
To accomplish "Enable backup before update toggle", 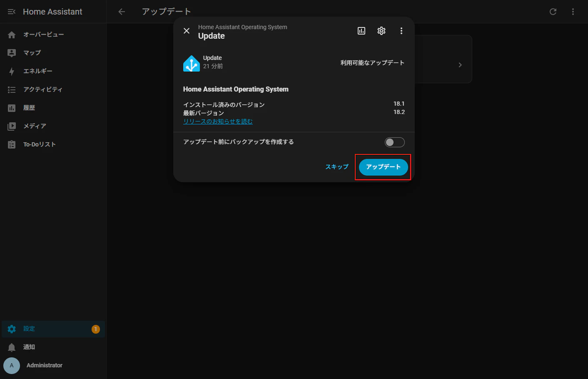I will (395, 142).
